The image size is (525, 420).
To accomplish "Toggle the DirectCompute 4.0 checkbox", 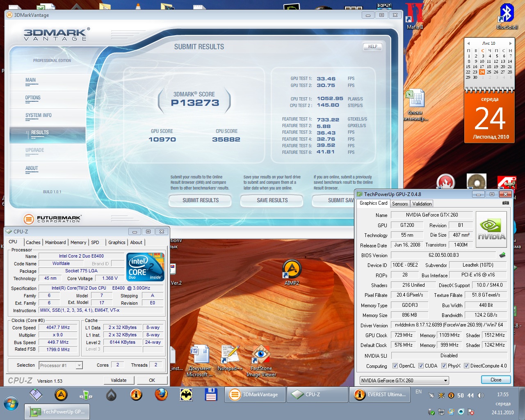I will pos(466,366).
